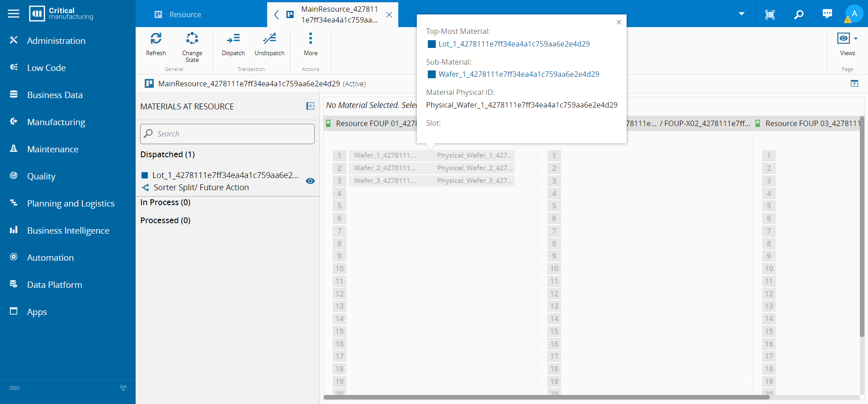Click the header panel expand icon

854,84
